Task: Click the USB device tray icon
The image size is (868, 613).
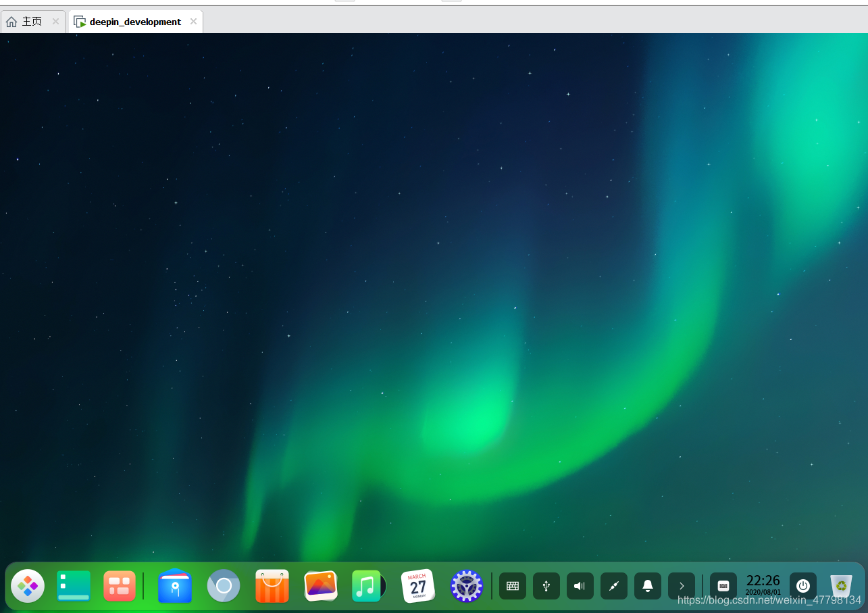Action: point(546,586)
